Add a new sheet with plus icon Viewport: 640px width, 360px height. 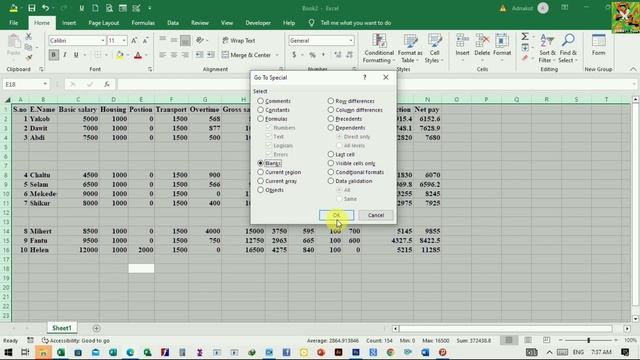click(x=96, y=328)
